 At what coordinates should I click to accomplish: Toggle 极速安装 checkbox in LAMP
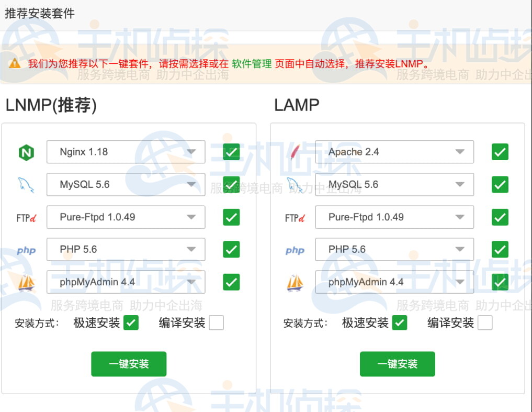400,322
